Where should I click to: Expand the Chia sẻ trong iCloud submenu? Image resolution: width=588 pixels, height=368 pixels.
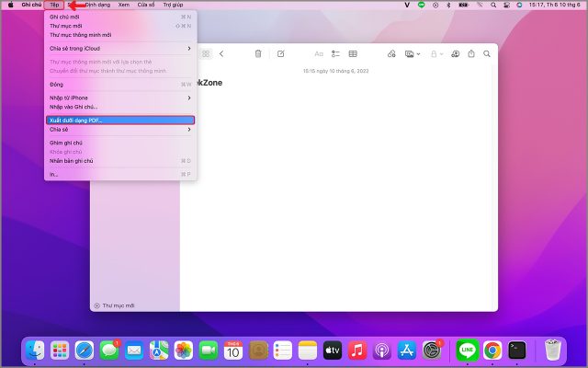click(119, 48)
